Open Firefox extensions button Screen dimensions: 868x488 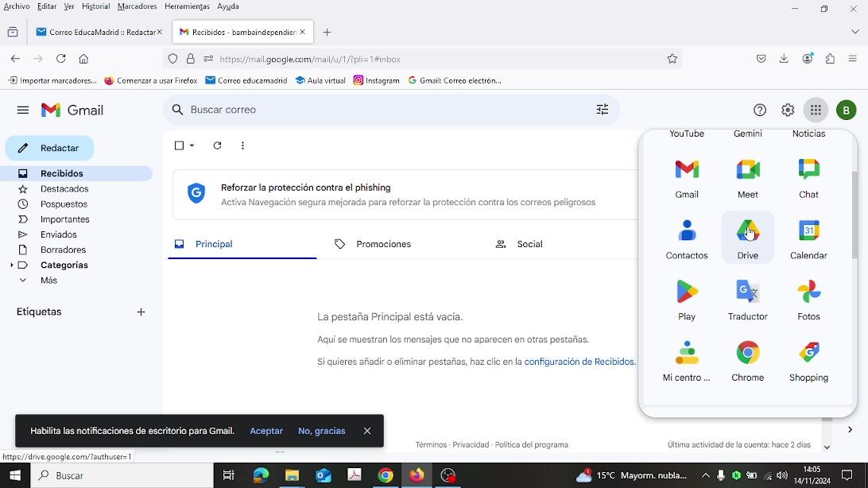click(830, 59)
